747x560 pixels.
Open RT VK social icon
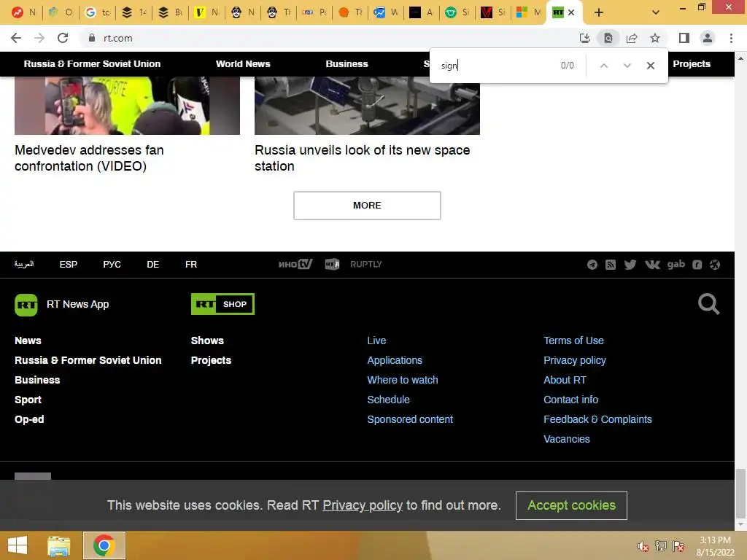click(x=652, y=265)
